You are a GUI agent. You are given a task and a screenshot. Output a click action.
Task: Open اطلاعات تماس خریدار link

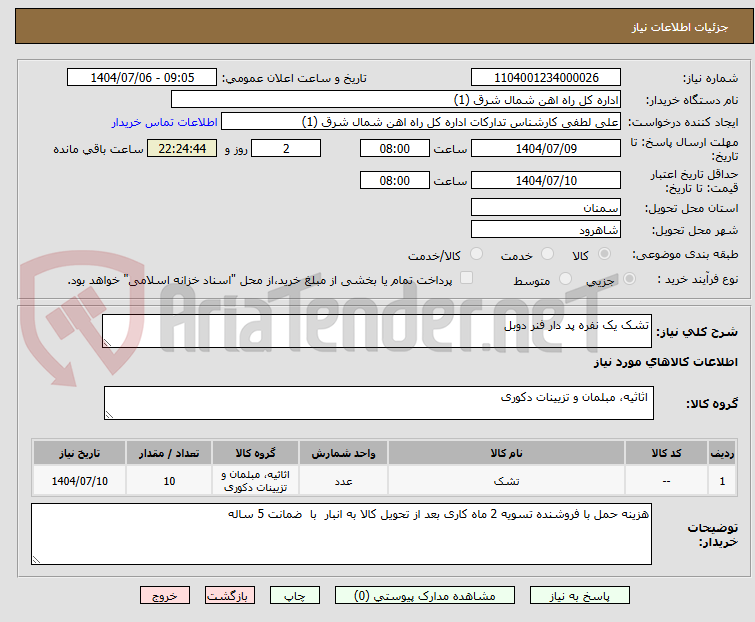click(165, 122)
